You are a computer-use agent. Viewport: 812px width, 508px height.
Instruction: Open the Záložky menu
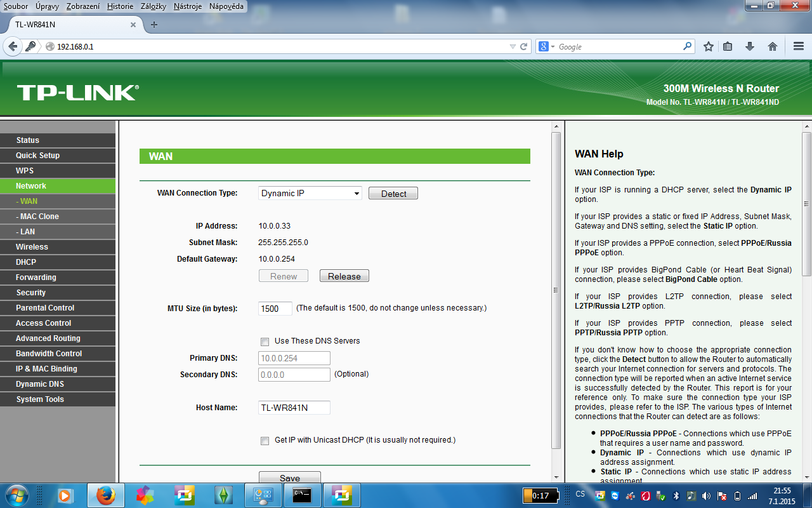pos(154,6)
